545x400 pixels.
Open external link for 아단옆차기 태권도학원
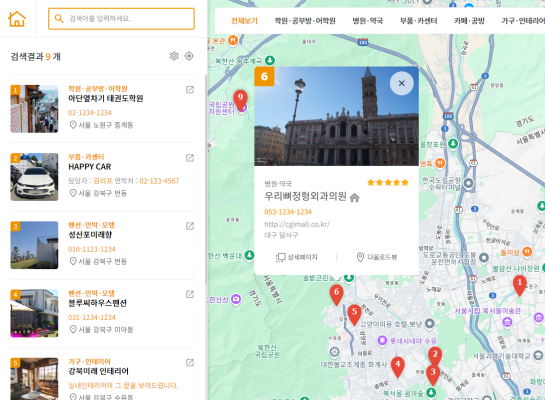(190, 90)
